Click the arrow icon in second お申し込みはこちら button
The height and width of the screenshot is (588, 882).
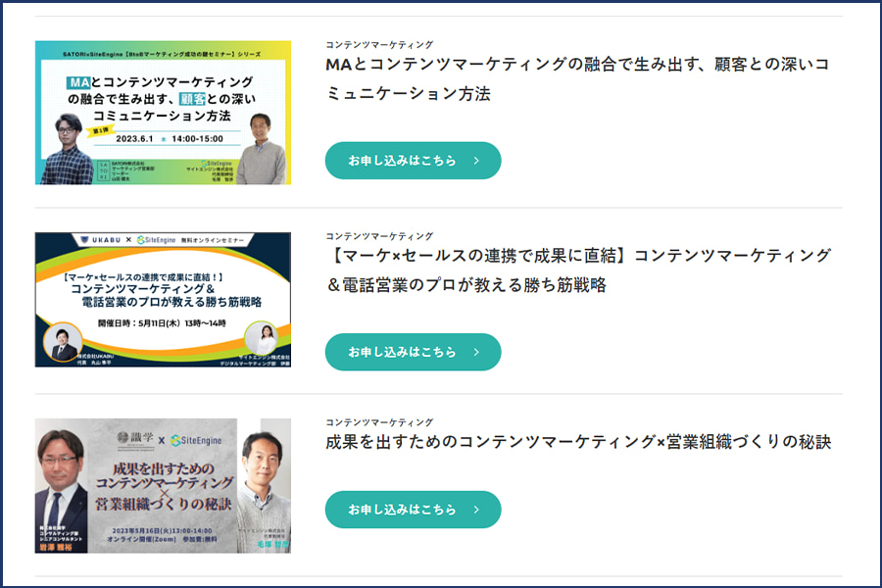[x=476, y=352]
